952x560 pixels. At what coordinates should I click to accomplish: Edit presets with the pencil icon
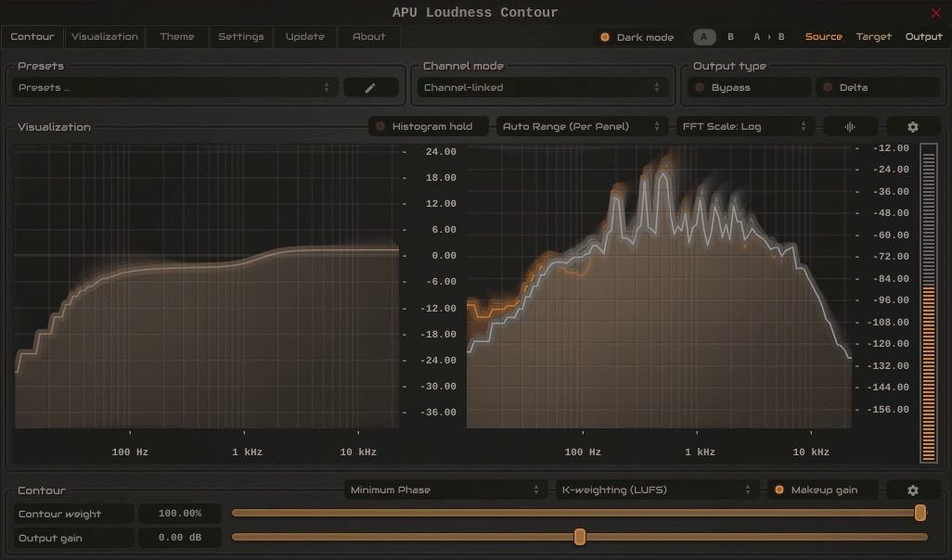pos(370,88)
